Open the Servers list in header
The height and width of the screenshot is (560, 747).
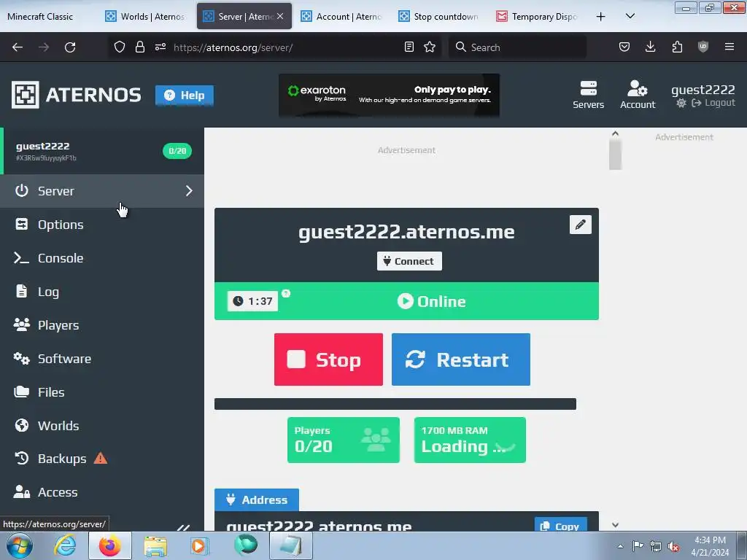pos(589,95)
